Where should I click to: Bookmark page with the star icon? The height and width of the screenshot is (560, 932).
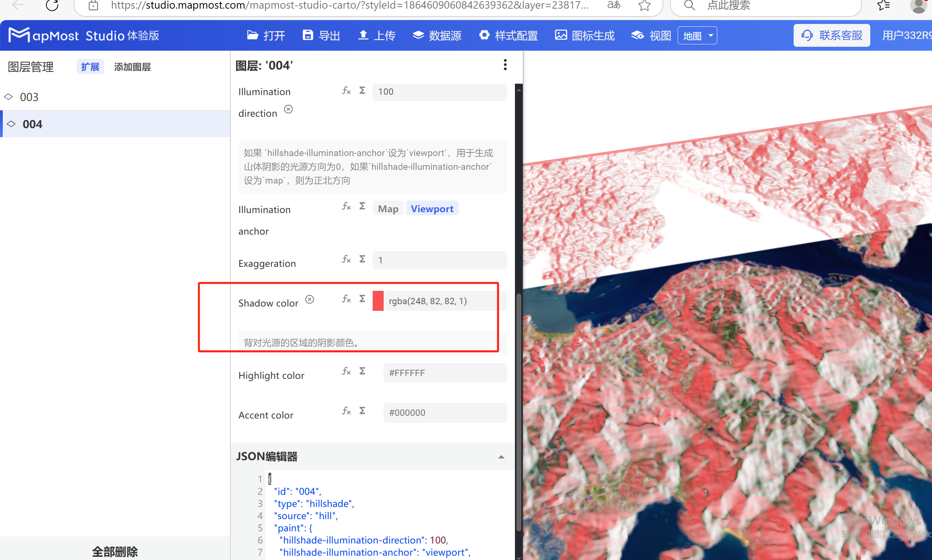pos(644,6)
